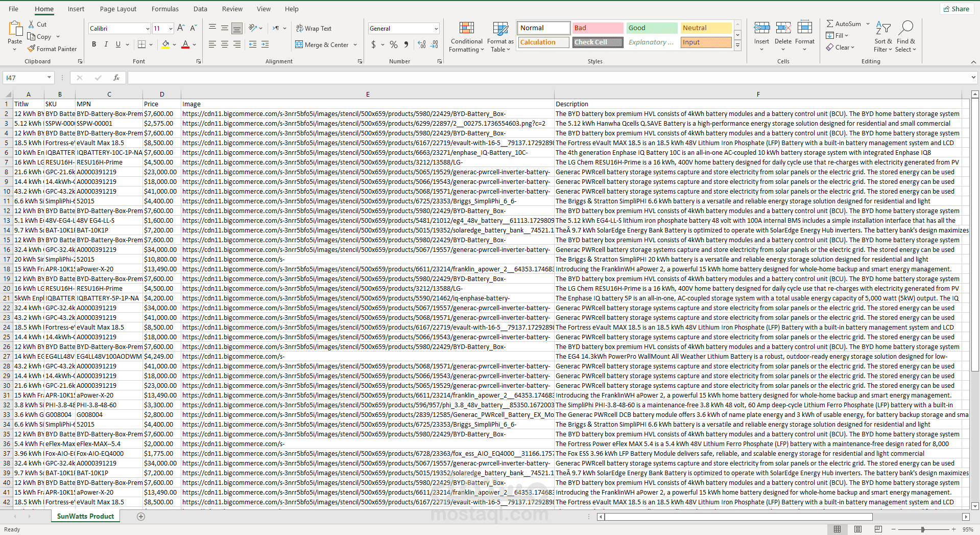Screen dimensions: 980x535
Task: Toggle Align Left
Action: [212, 44]
